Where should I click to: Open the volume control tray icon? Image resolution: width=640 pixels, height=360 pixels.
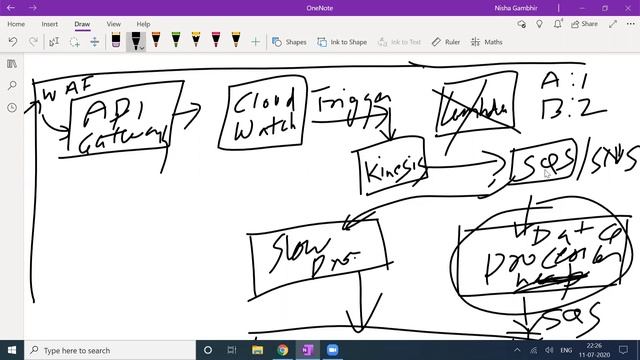pos(549,350)
